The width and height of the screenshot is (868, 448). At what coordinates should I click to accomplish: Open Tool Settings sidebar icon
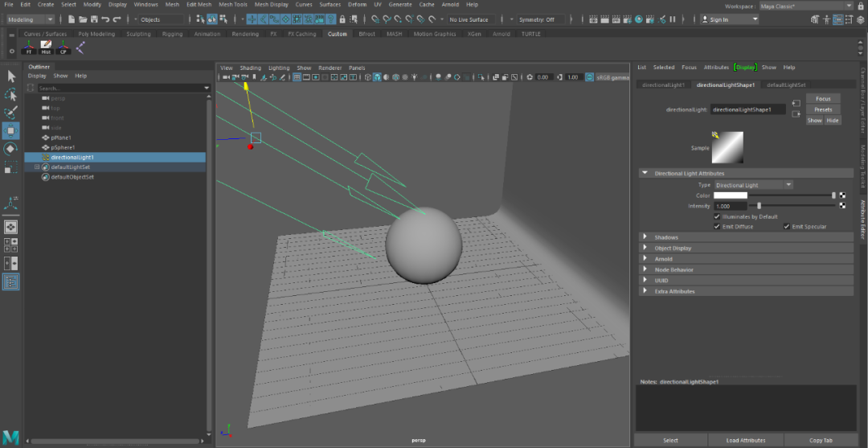pyautogui.click(x=850, y=20)
